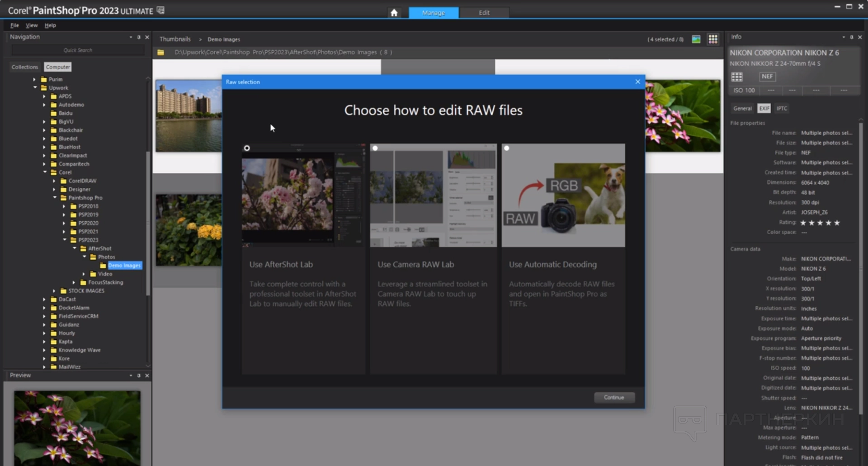Open the File menu
The image size is (868, 466).
click(x=14, y=25)
